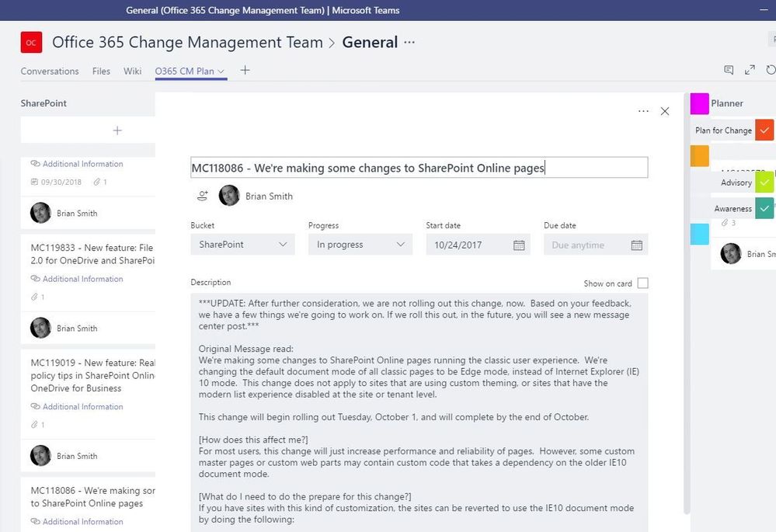The image size is (776, 532).
Task: Click the paperclip icon on the MC119019 card
Action: coord(34,425)
